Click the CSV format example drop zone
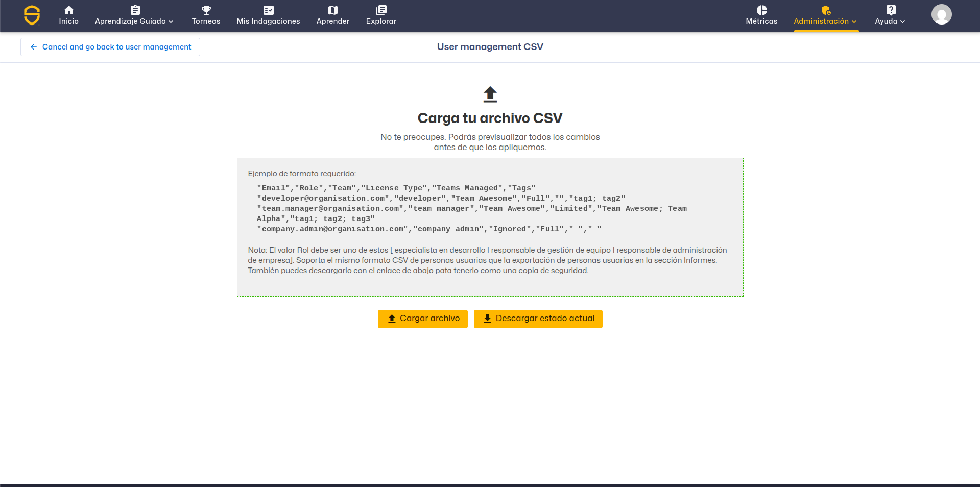The width and height of the screenshot is (980, 487). [x=490, y=227]
